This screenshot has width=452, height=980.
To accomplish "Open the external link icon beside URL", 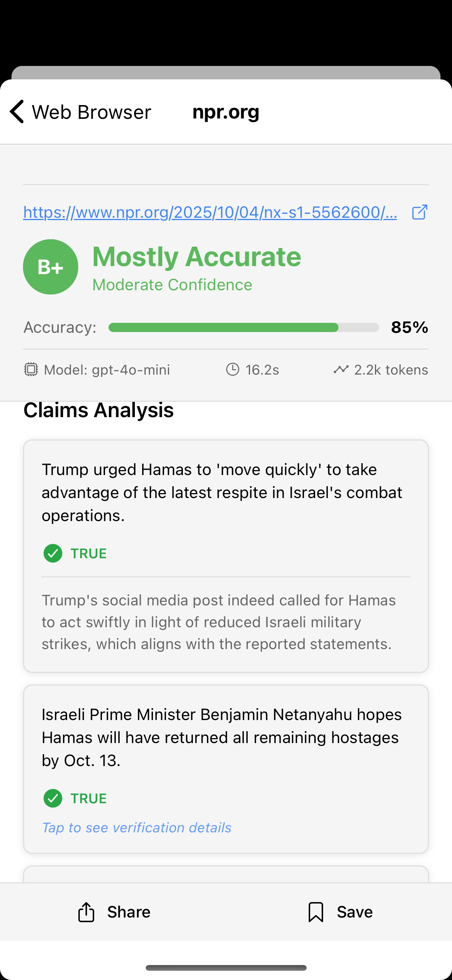I will pyautogui.click(x=419, y=212).
